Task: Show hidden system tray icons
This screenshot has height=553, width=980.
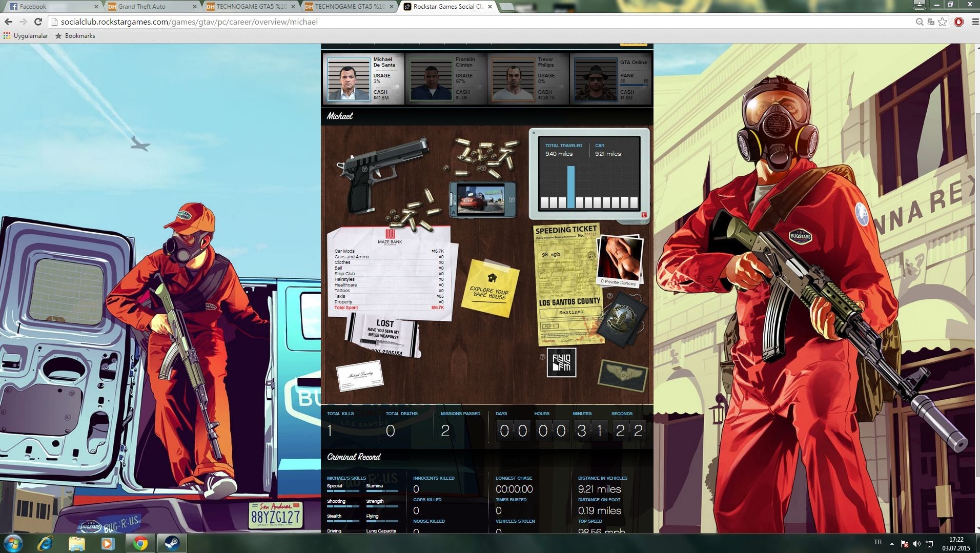Action: pos(892,544)
